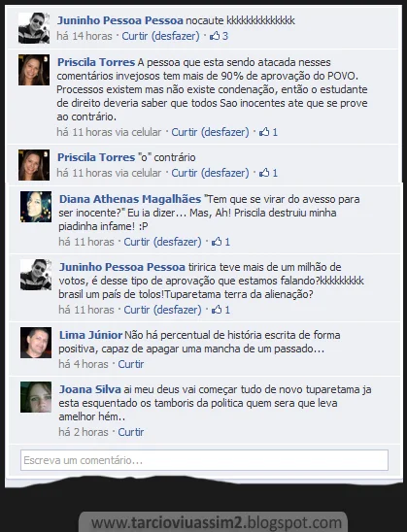Like Joana Silva's comment via Curtir
This screenshot has width=407, height=532.
pyautogui.click(x=131, y=432)
